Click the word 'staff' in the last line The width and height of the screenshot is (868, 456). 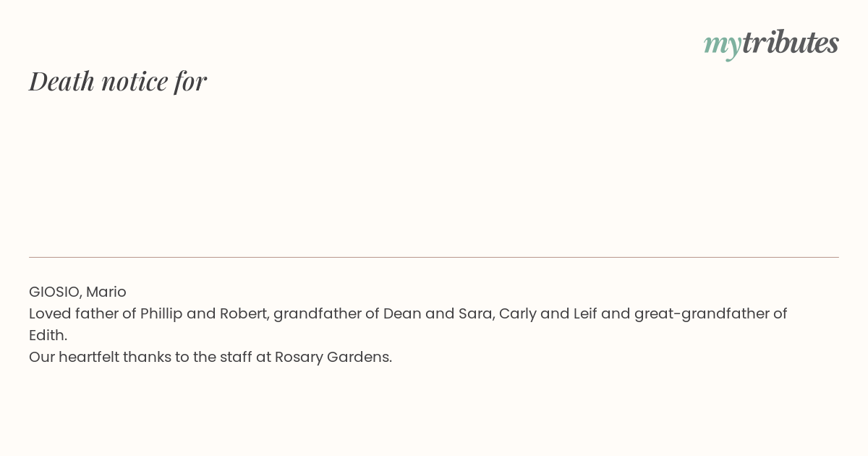[235, 357]
